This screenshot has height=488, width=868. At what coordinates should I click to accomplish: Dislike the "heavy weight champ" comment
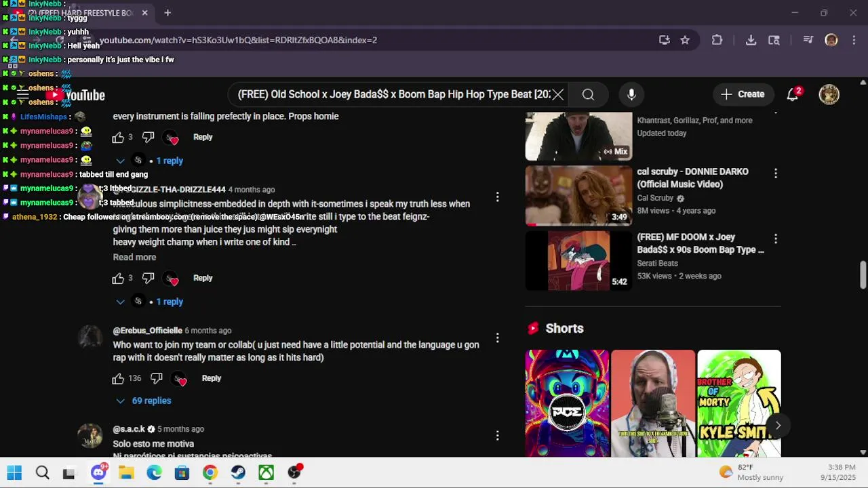tap(148, 279)
